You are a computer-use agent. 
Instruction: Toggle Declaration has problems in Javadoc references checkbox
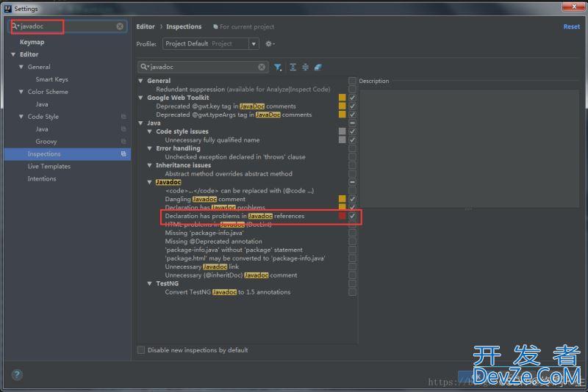[352, 216]
